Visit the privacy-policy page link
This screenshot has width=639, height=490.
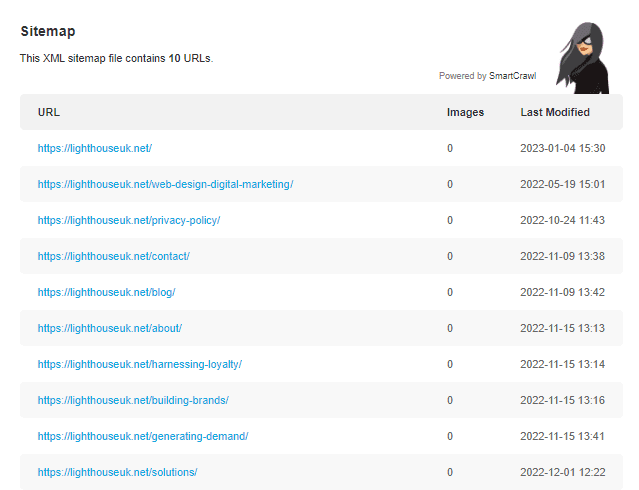[129, 221]
